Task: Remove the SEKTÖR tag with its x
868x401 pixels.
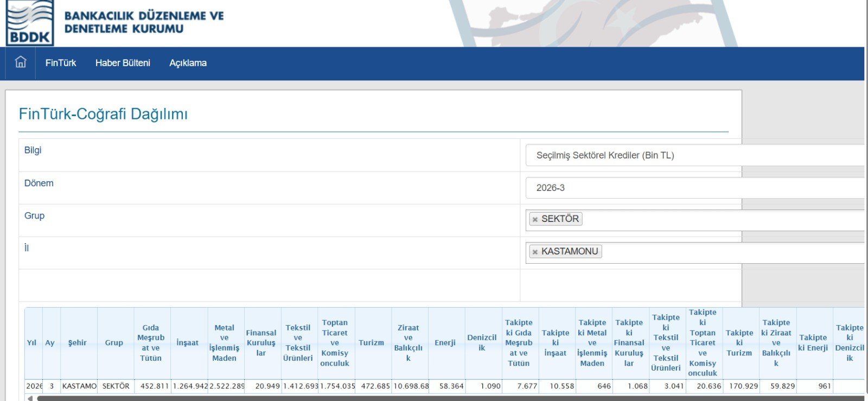Action: 535,219
